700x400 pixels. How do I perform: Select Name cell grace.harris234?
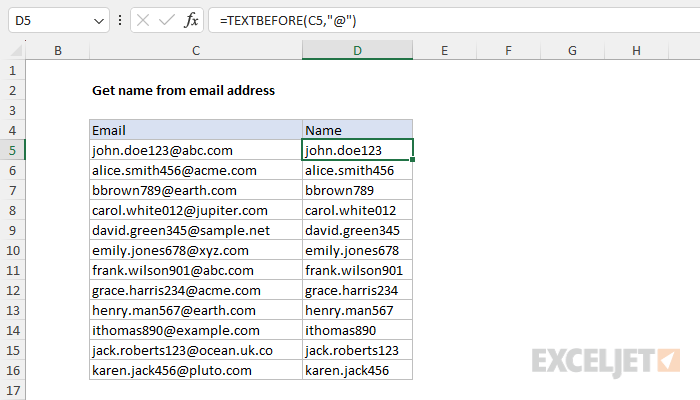click(x=357, y=290)
